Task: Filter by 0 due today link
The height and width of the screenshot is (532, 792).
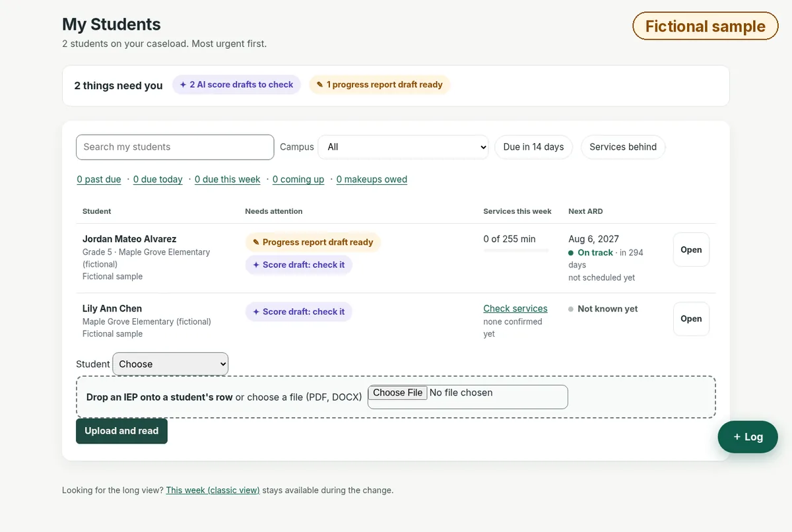Action: tap(158, 180)
